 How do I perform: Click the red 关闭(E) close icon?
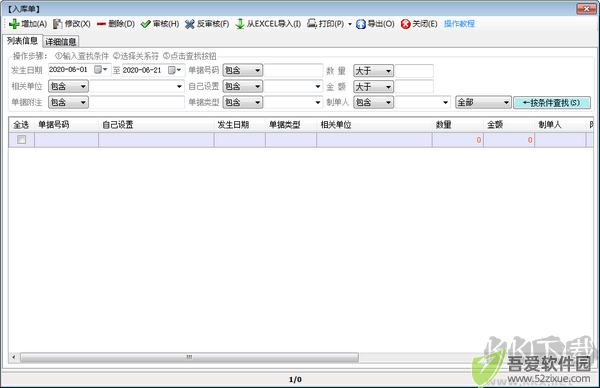[x=406, y=24]
